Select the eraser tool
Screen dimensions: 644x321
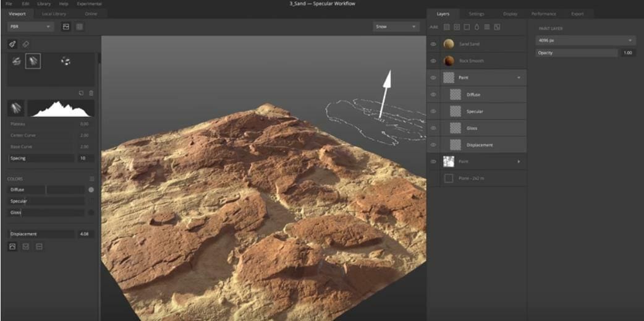pos(25,45)
